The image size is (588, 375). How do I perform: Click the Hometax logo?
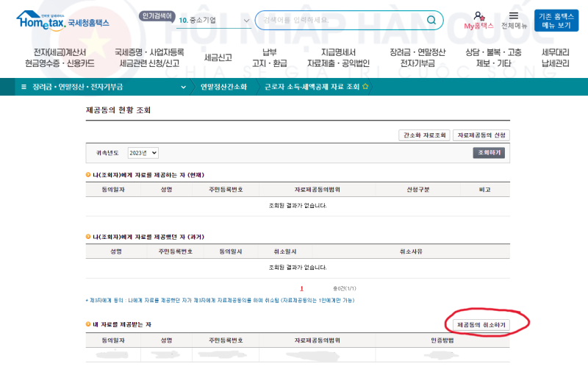[62, 20]
